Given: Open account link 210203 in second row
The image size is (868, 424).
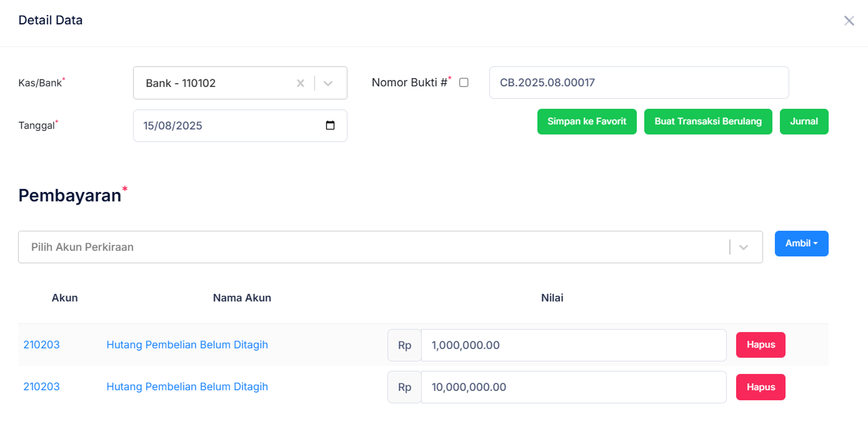Looking at the screenshot, I should 41,386.
